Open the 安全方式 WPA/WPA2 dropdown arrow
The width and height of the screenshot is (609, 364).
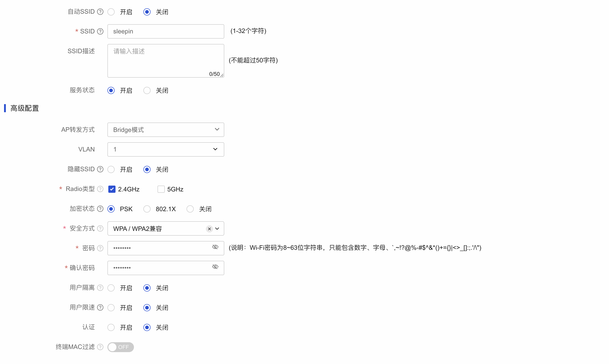[217, 229]
